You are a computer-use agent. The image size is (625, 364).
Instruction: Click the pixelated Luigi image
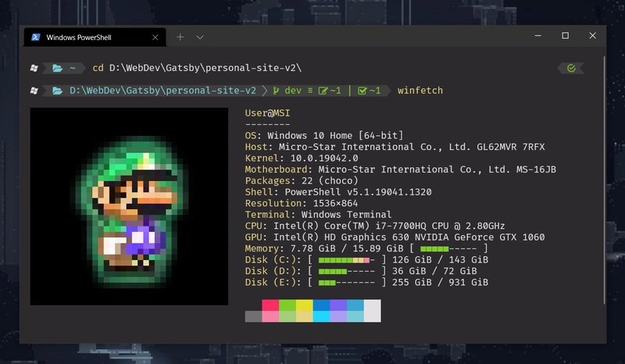(x=129, y=206)
